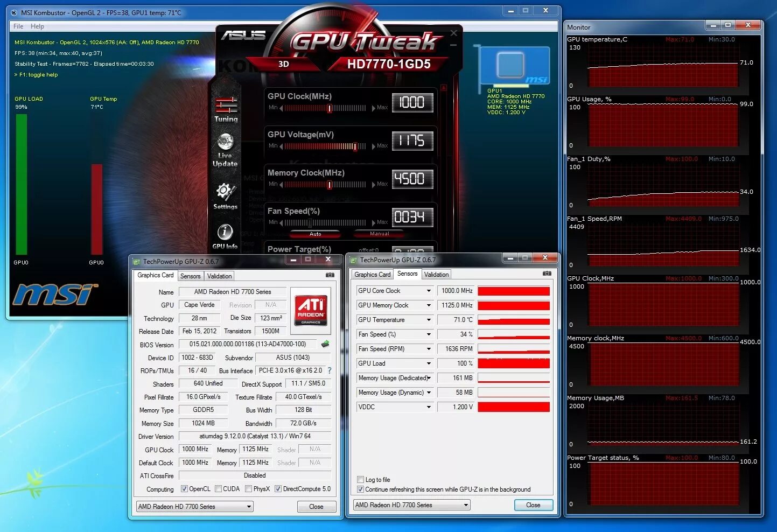The height and width of the screenshot is (532, 777).
Task: Click Close button in GPU-Z Graphics Card window
Action: coord(317,507)
